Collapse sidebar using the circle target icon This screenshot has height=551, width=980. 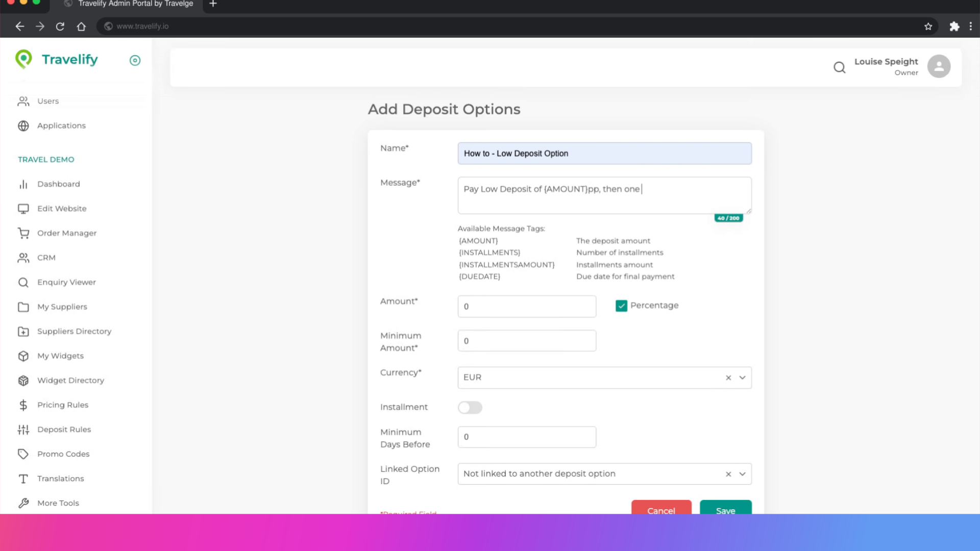click(x=135, y=61)
